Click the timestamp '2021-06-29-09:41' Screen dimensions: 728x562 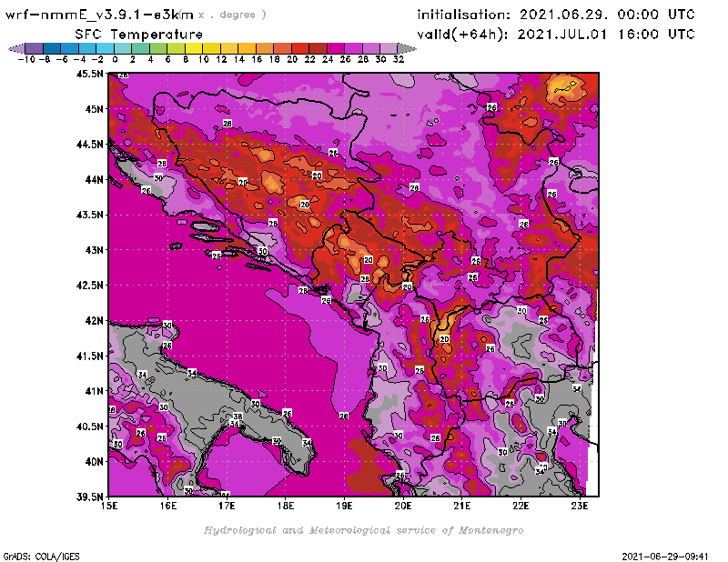click(x=665, y=557)
